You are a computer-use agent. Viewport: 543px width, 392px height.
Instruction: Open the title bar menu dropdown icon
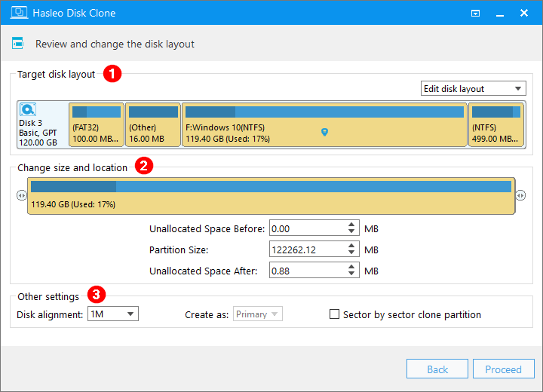tap(475, 13)
